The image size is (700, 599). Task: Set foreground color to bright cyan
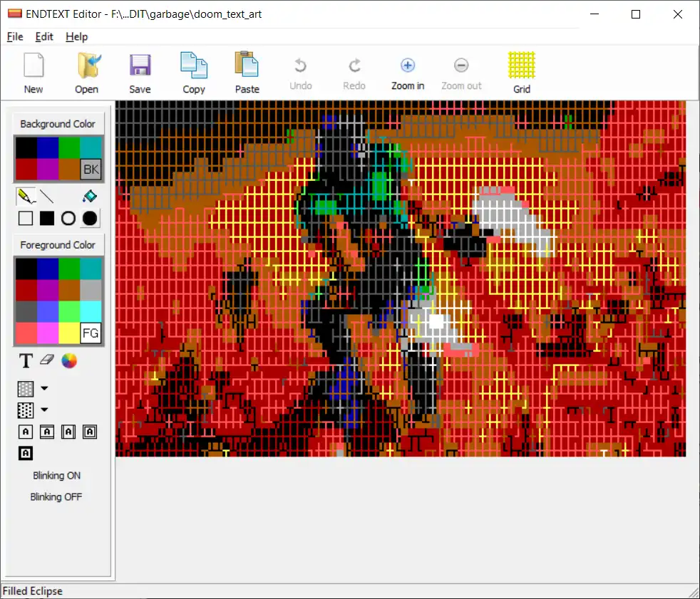(91, 312)
